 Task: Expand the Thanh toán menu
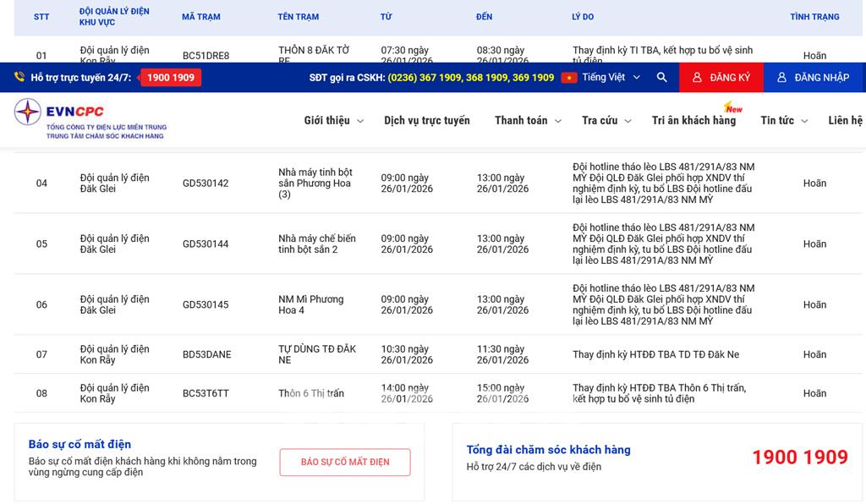pos(528,121)
